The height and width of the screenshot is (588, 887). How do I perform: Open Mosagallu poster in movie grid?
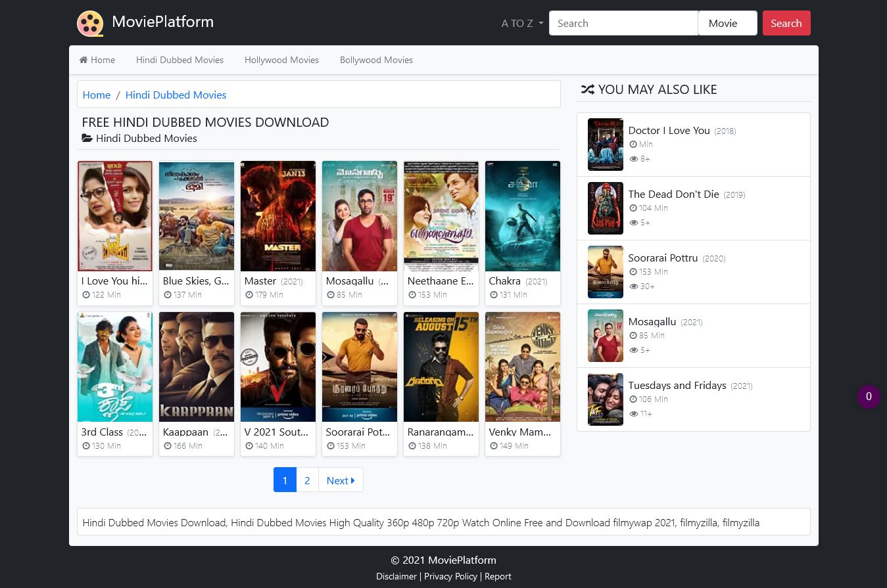pos(360,216)
